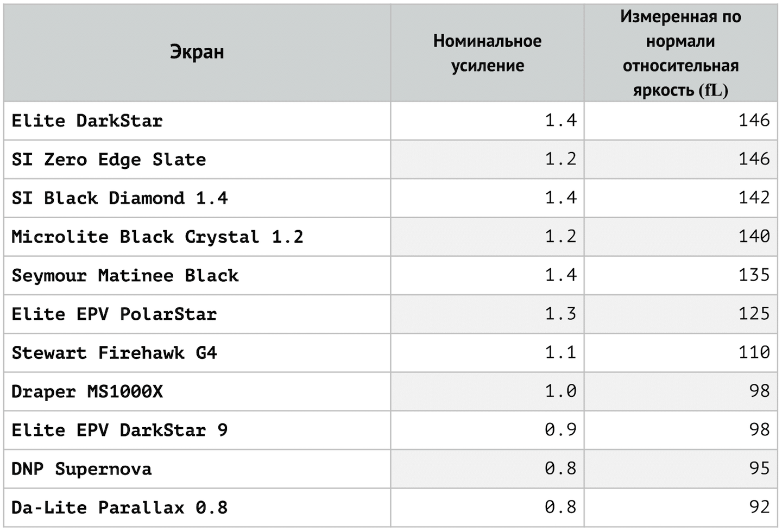Click the 1.0 gain value for Draper MS1000X
Viewport: 782px width, 532px height.
click(560, 391)
